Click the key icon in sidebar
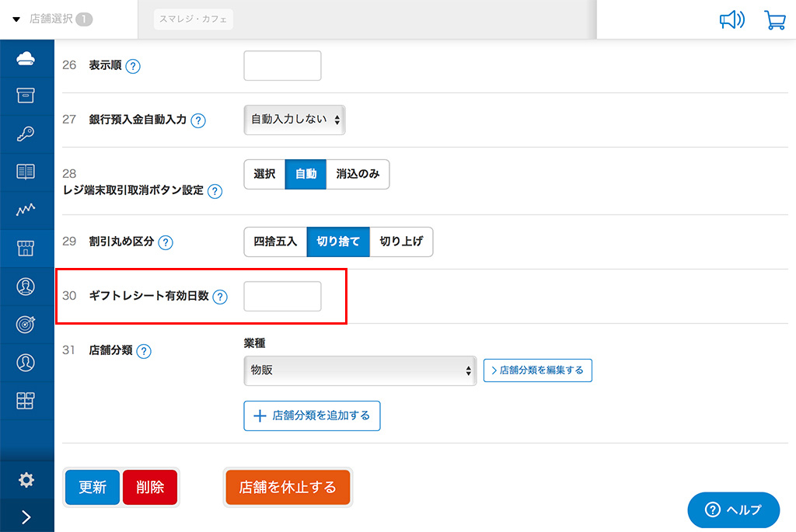 click(26, 134)
